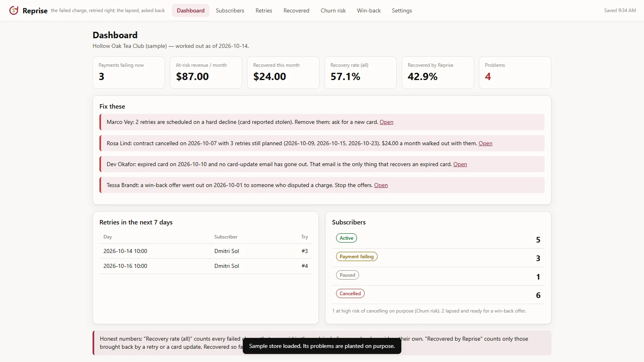The image size is (644, 362).
Task: Click try number #3 for Dmitri Sol
Action: pyautogui.click(x=305, y=251)
